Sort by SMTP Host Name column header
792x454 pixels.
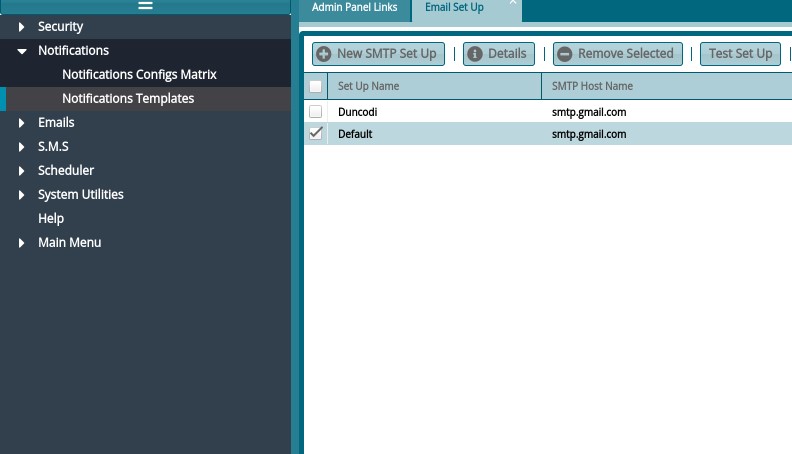click(x=592, y=87)
